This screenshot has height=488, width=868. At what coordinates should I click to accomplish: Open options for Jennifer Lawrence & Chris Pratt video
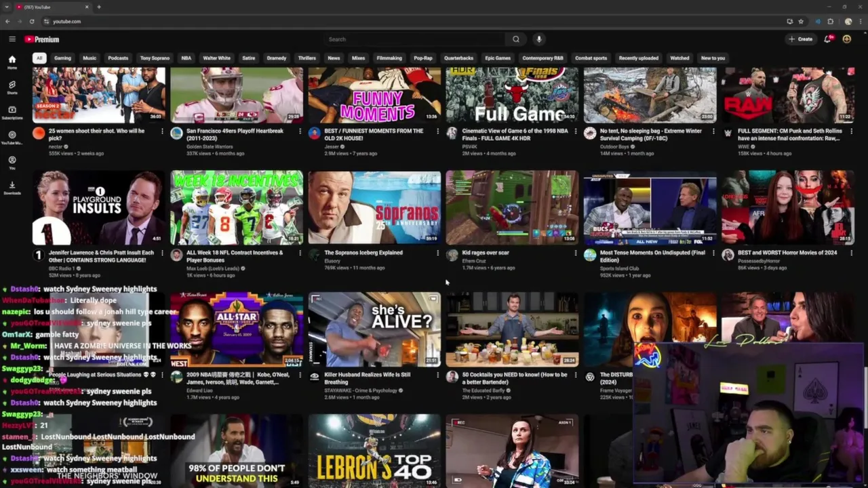pyautogui.click(x=162, y=253)
